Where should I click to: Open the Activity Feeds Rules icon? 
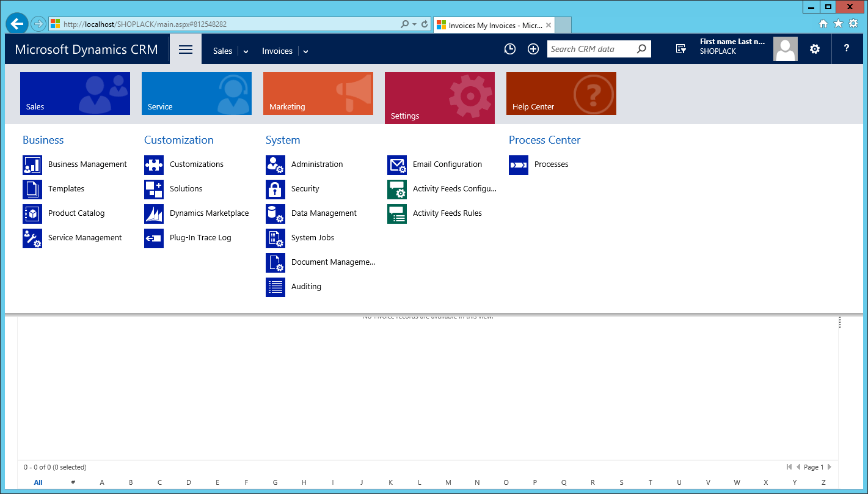tap(397, 213)
